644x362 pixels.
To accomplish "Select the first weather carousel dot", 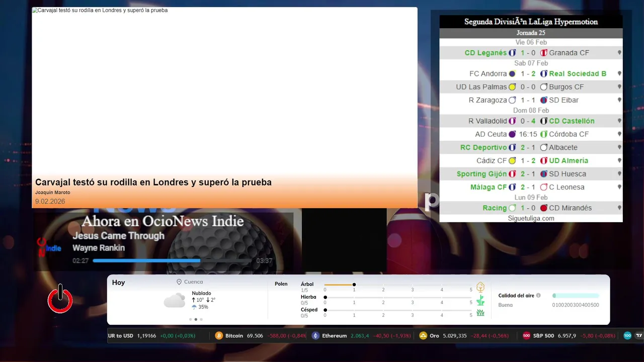I will point(190,319).
